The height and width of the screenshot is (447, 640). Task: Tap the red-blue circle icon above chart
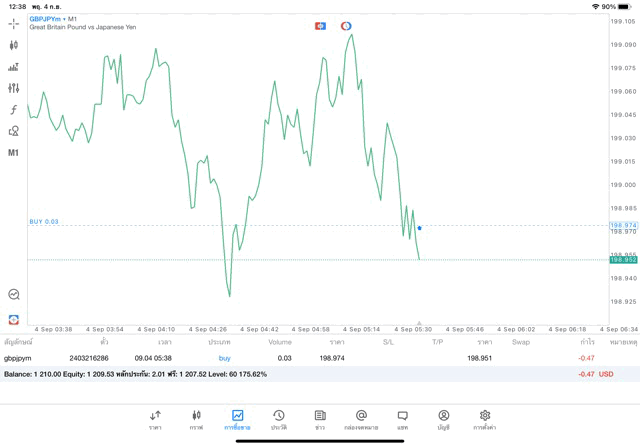click(346, 26)
